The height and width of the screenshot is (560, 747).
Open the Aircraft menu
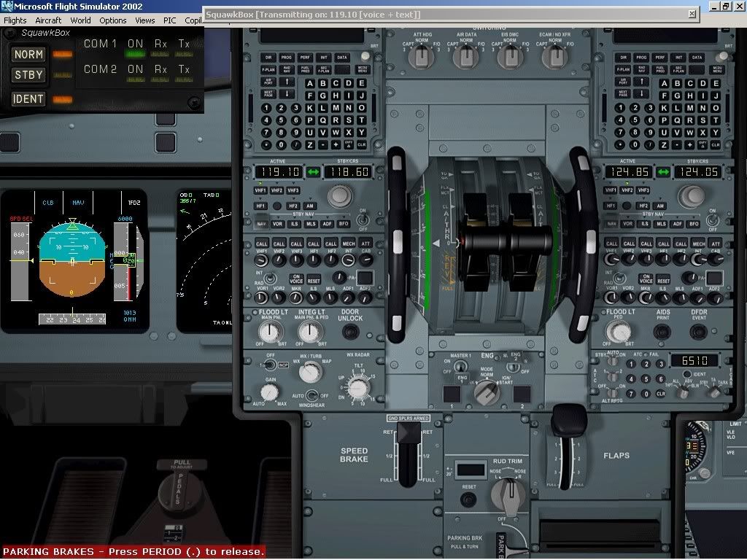[x=48, y=20]
